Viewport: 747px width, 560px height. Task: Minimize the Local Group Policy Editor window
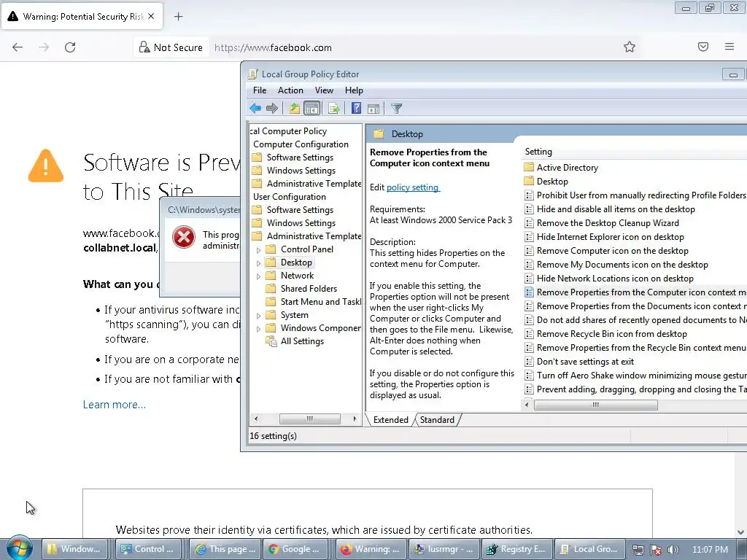(733, 74)
